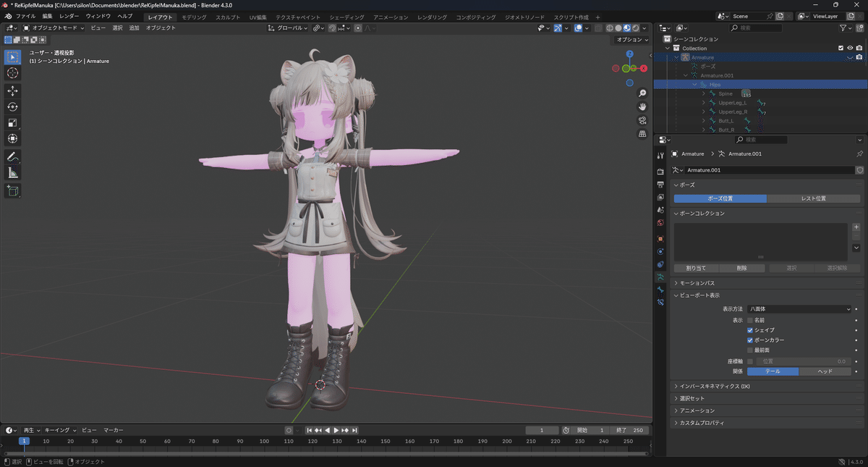Select the Scale tool in the toolbar
This screenshot has width=868, height=467.
click(12, 123)
